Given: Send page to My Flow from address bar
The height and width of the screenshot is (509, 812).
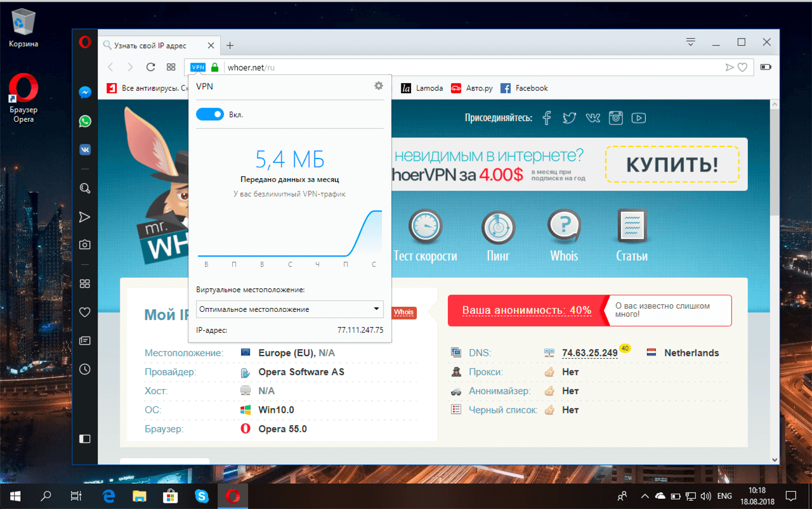Looking at the screenshot, I should pyautogui.click(x=730, y=67).
